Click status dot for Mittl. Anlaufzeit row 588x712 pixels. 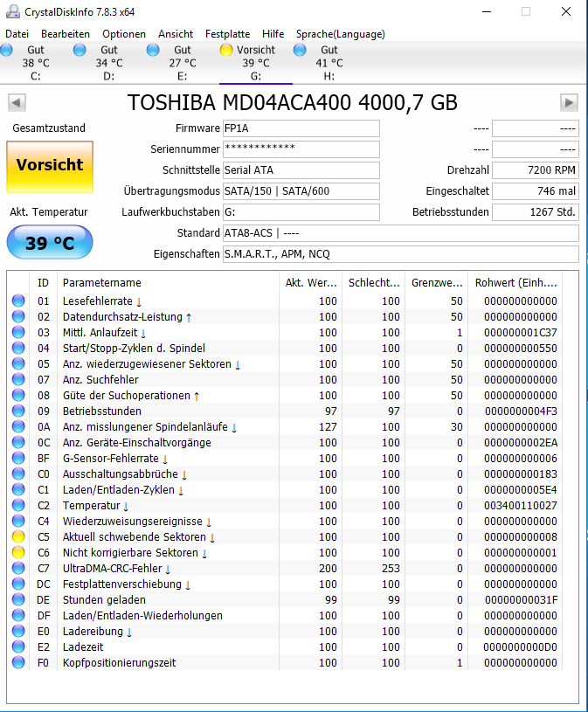point(18,332)
